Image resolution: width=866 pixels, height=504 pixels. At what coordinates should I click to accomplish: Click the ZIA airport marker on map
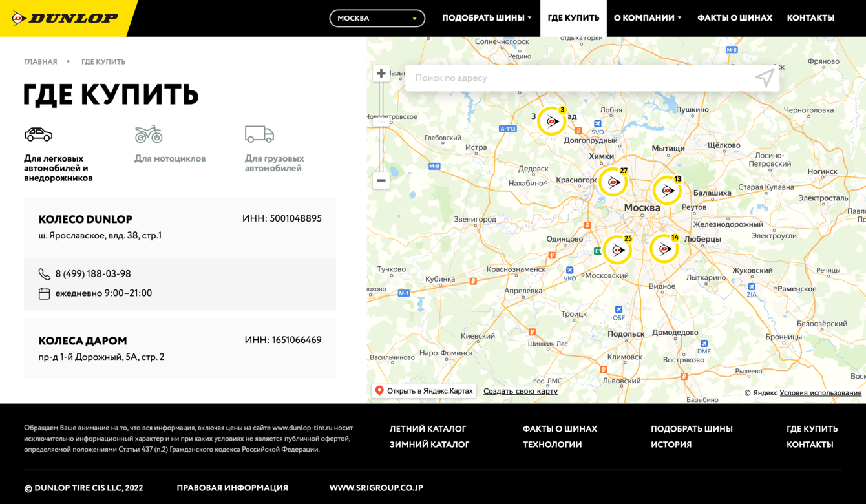[x=752, y=286]
